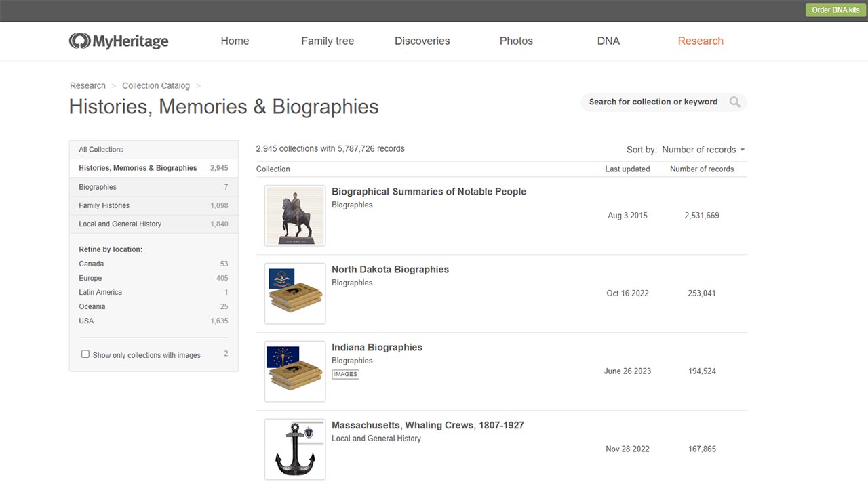
Task: Open the Collection Catalog breadcrumb link
Action: point(155,85)
